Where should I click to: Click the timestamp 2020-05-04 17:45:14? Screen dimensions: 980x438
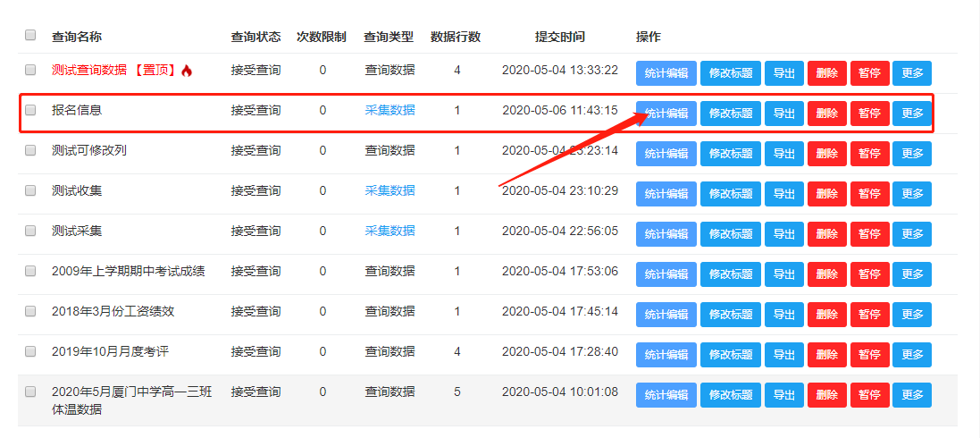[560, 312]
